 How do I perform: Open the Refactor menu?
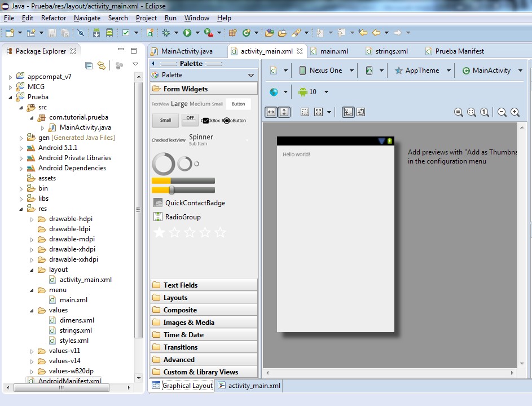(54, 18)
